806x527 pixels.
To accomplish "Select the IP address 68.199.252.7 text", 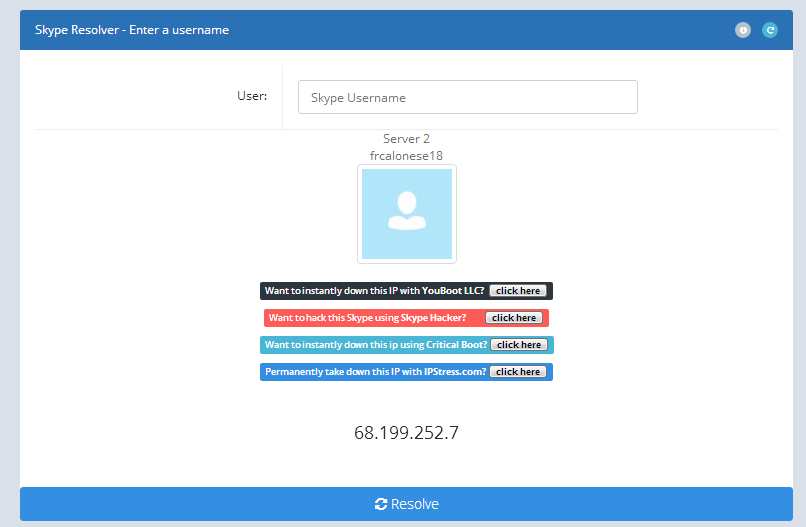I will 406,433.
